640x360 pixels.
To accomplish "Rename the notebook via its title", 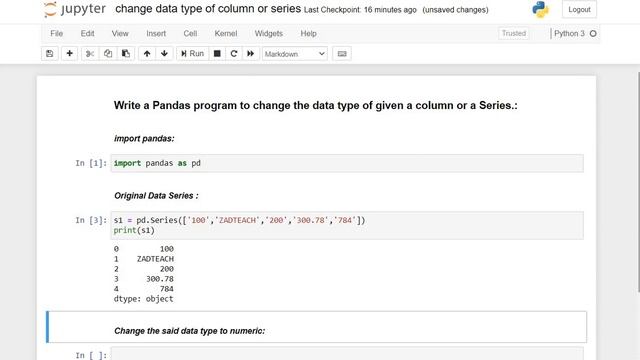I will [208, 9].
